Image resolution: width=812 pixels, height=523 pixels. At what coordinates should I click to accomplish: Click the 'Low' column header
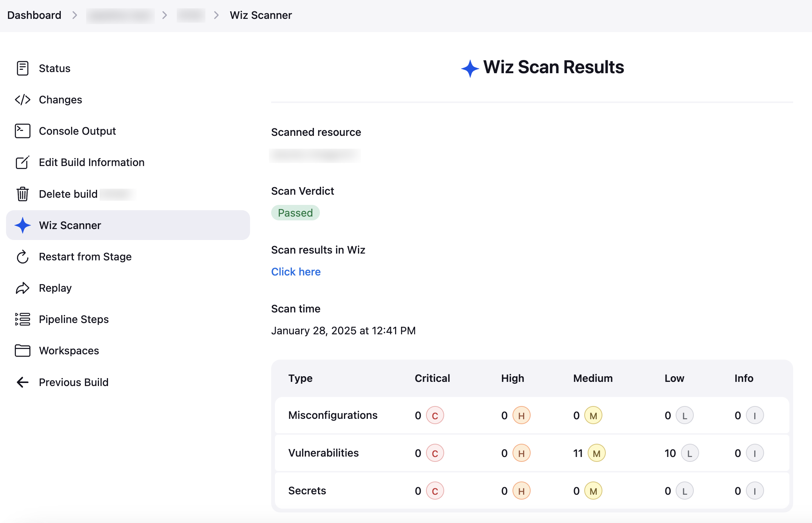tap(674, 378)
